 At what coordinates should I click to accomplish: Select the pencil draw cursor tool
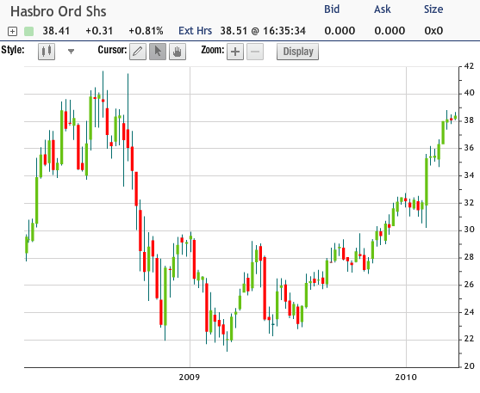coord(138,51)
